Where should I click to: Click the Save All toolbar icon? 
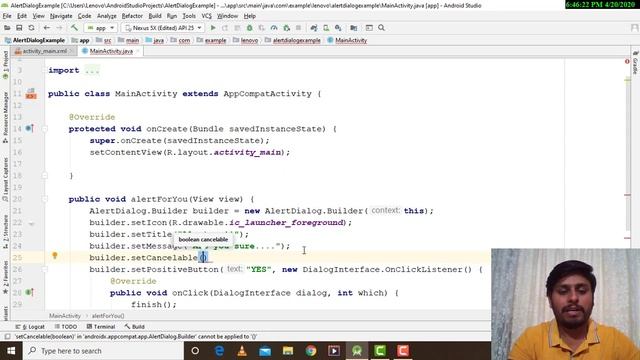[x=19, y=28]
